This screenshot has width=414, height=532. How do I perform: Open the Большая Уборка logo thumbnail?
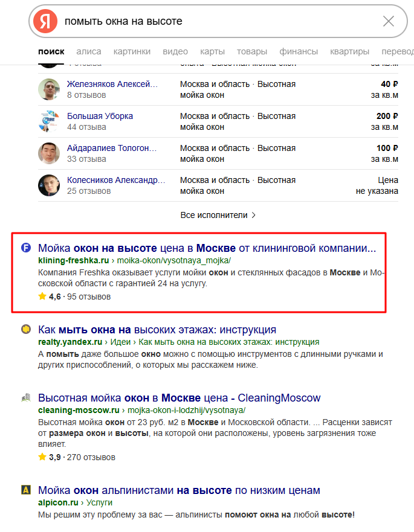pyautogui.click(x=49, y=121)
